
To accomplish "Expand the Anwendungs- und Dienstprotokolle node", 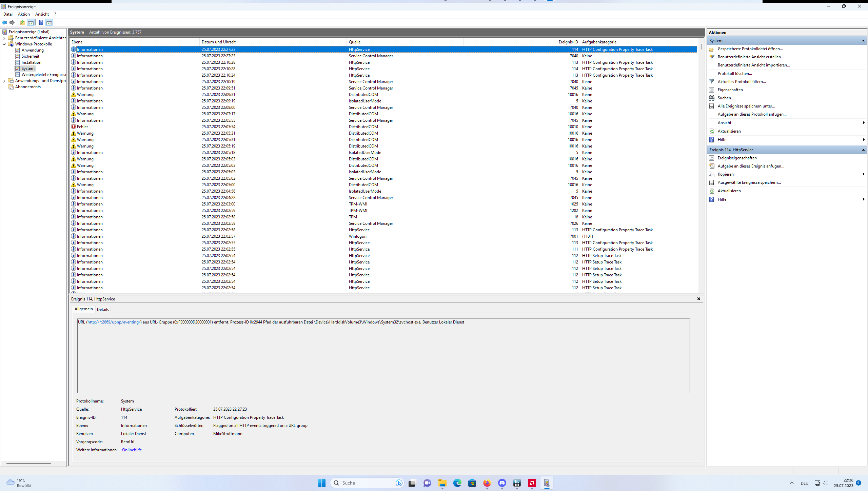I will tap(4, 81).
